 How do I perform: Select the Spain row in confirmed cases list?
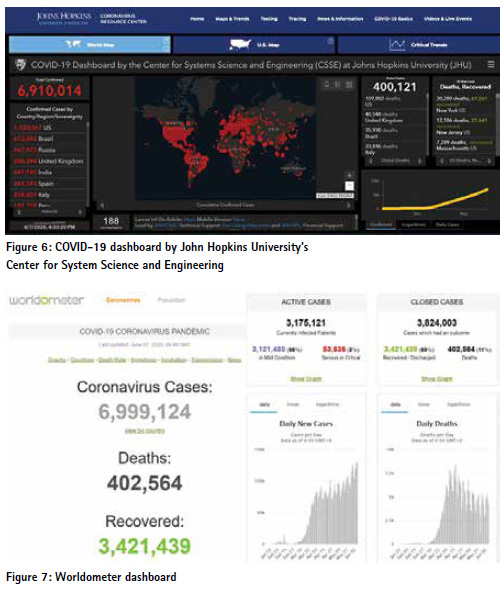(x=49, y=183)
